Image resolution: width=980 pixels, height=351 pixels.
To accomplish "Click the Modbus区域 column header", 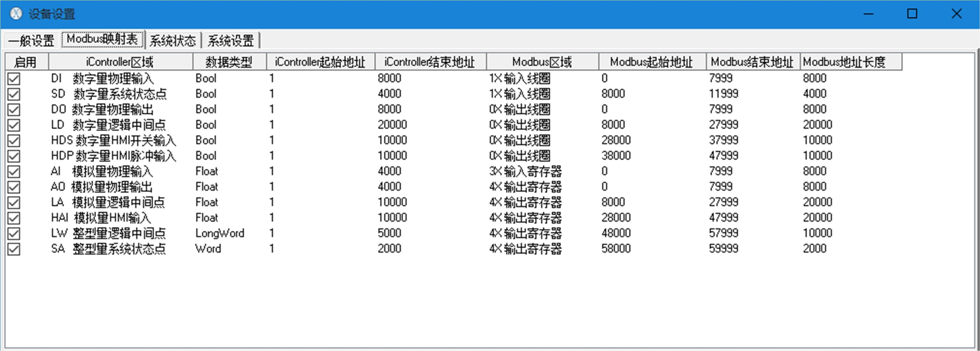I will coord(542,61).
